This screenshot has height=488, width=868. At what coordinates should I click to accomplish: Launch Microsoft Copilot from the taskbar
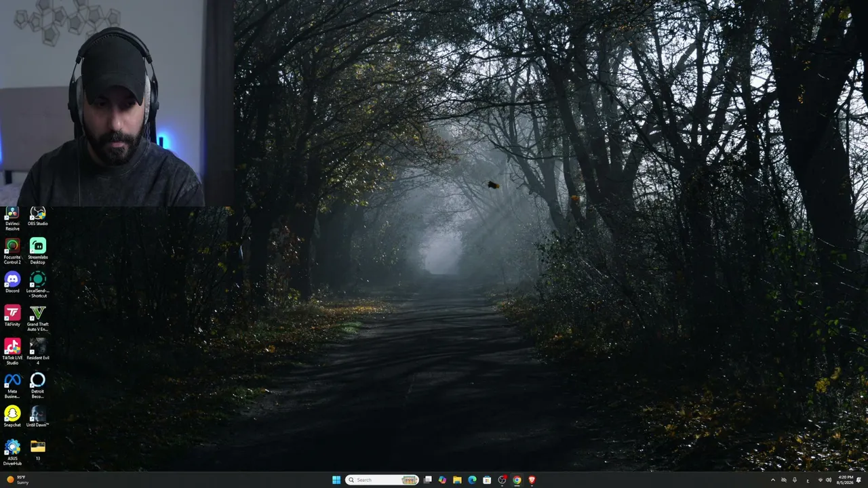point(442,480)
